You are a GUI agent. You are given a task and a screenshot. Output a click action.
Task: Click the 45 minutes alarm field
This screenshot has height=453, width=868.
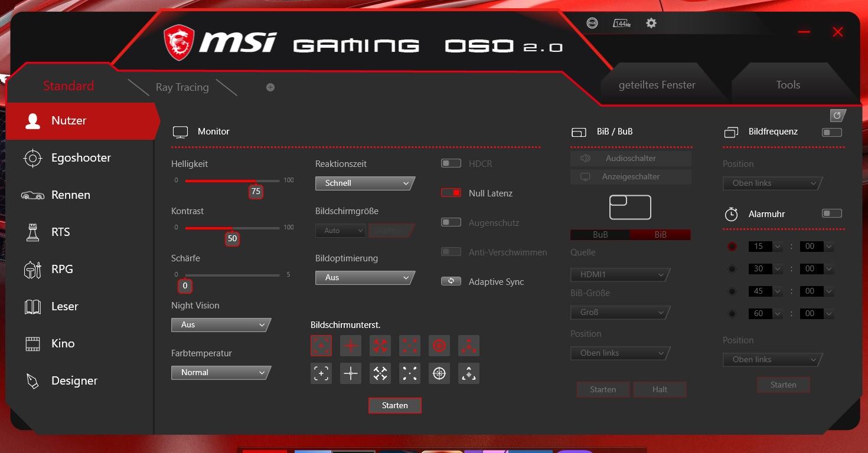point(765,291)
